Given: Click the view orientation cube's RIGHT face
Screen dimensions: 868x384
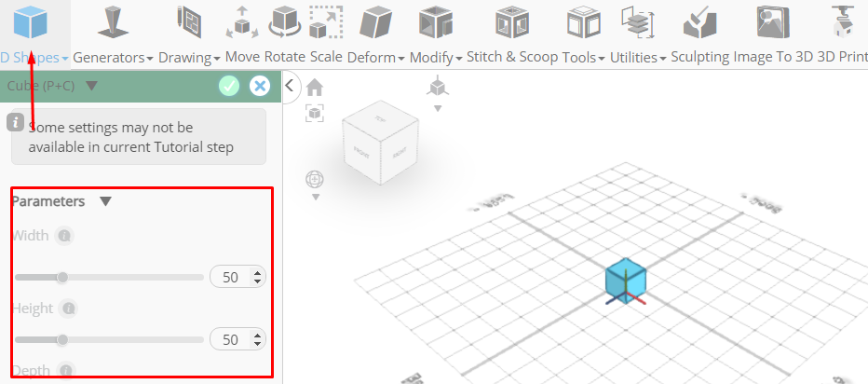Looking at the screenshot, I should tap(400, 151).
